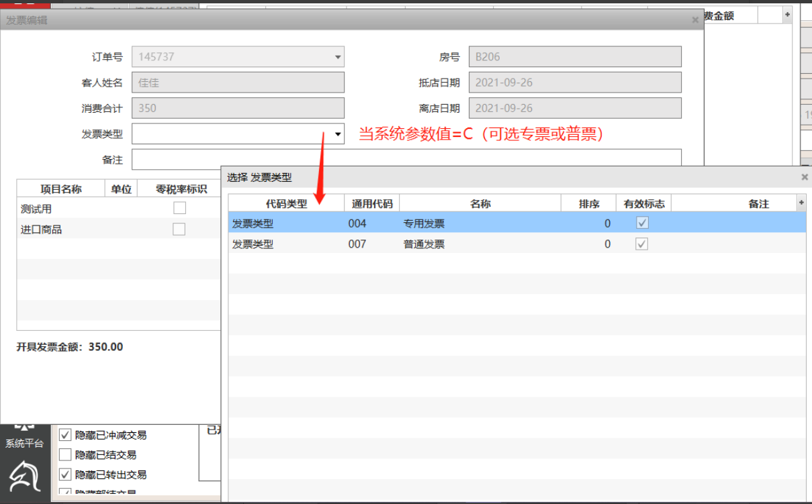Click the horse logo icon in sidebar
The width and height of the screenshot is (812, 504).
click(25, 476)
